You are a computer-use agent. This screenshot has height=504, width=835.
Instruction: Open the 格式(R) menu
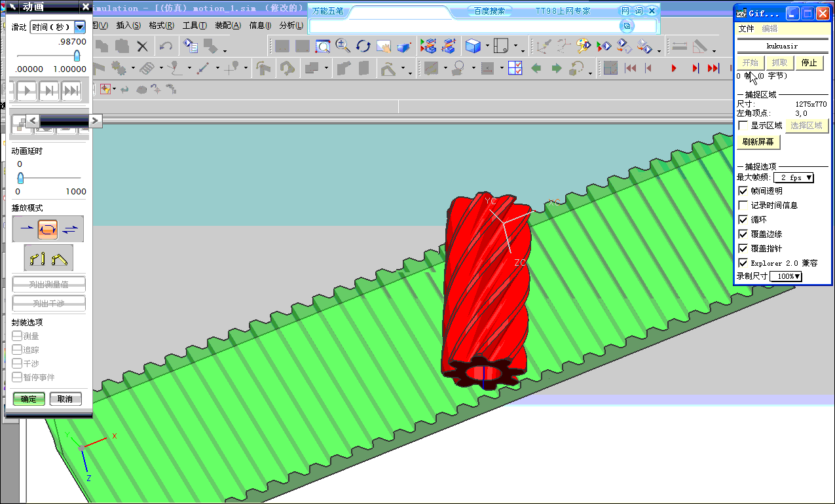161,26
